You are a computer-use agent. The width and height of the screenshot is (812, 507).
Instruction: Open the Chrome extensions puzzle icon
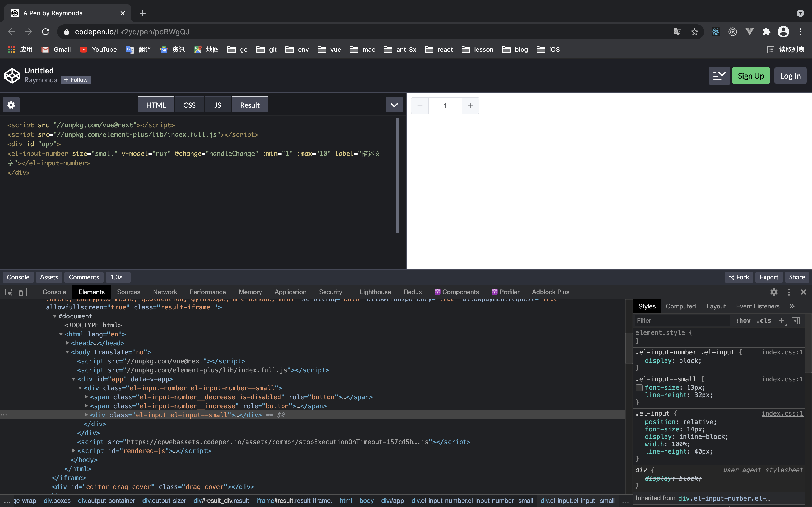point(766,32)
